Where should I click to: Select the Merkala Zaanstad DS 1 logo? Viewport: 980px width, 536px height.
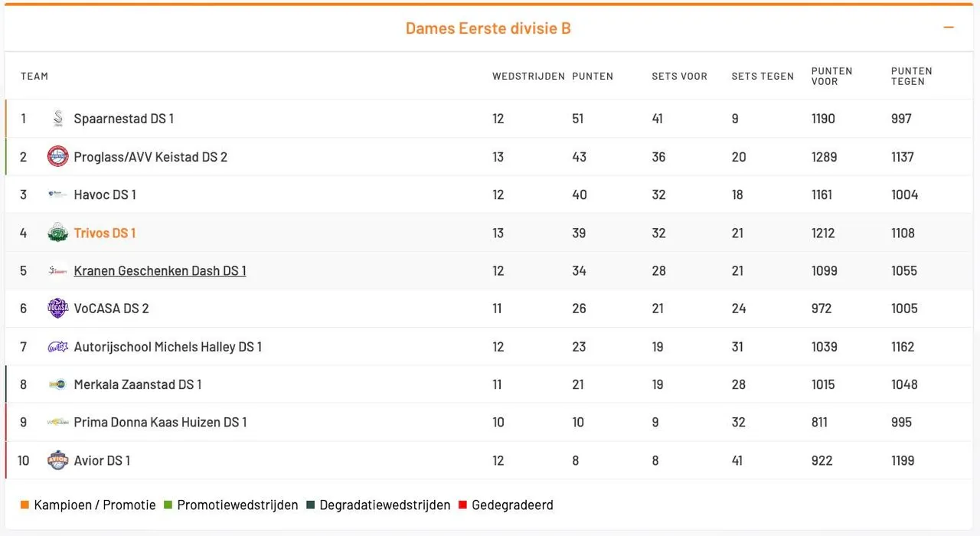(x=57, y=384)
